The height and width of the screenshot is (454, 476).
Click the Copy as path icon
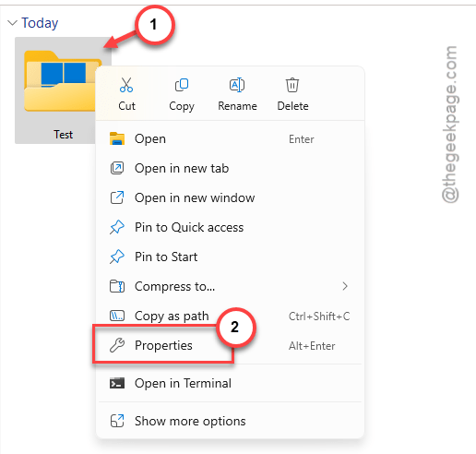[x=117, y=316]
